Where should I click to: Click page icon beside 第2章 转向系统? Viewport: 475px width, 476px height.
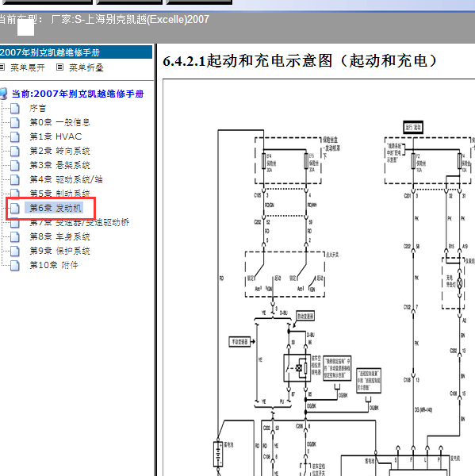coord(15,151)
